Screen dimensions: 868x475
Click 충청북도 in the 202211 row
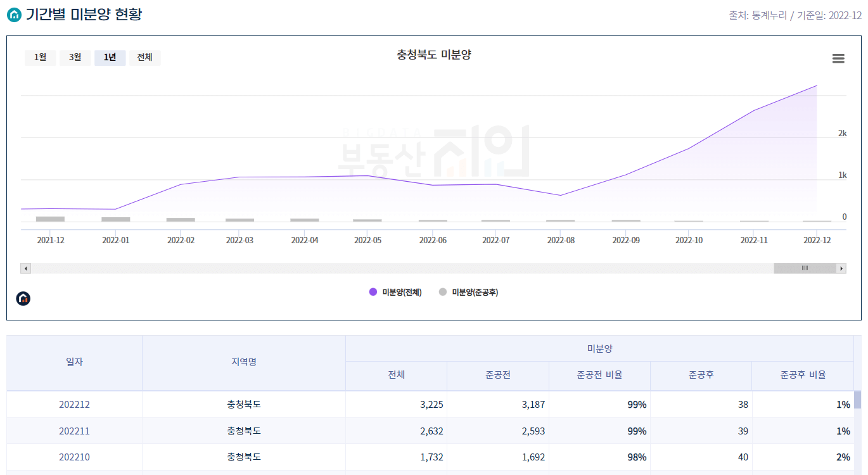point(244,431)
